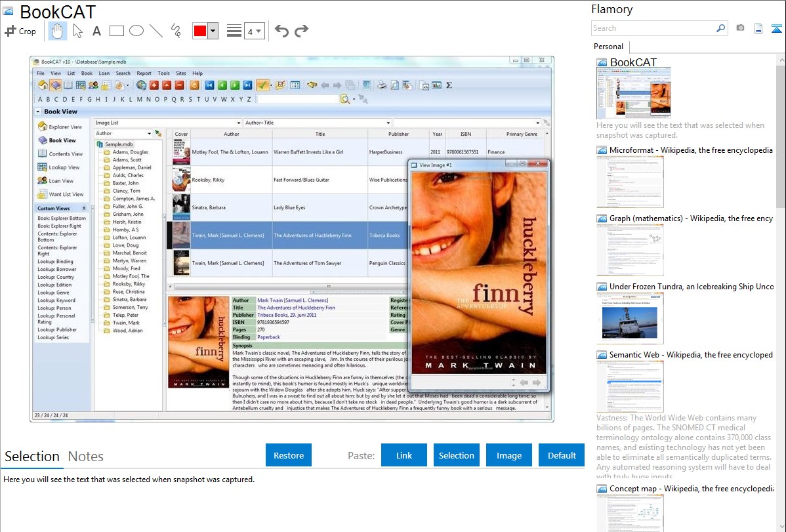Open the Personal tab

point(609,47)
